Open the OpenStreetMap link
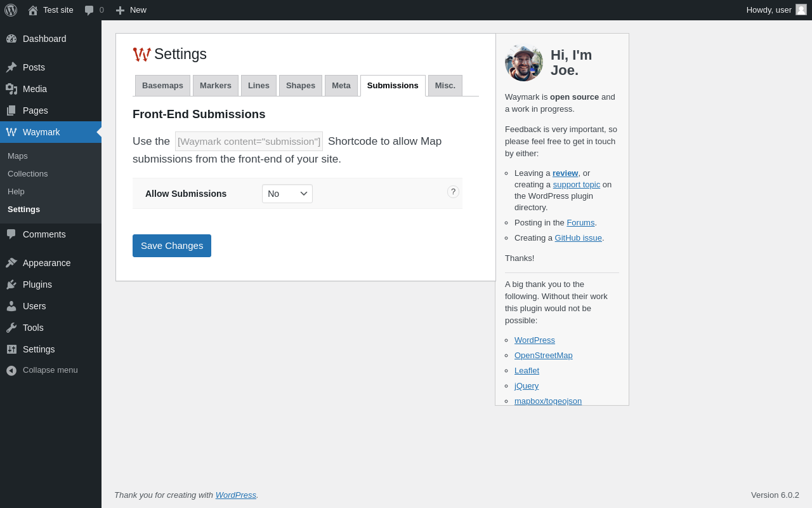The height and width of the screenshot is (508, 812). click(x=544, y=356)
